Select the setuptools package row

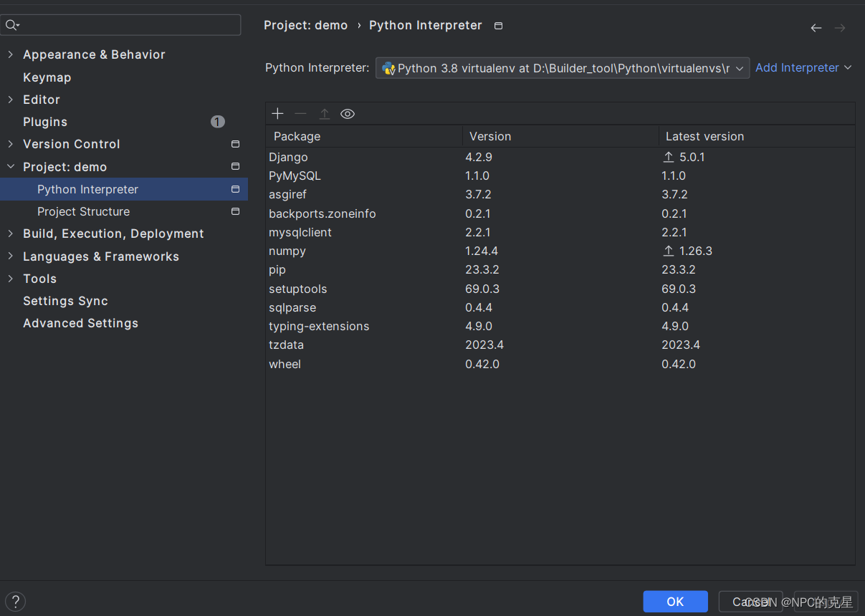coord(560,289)
